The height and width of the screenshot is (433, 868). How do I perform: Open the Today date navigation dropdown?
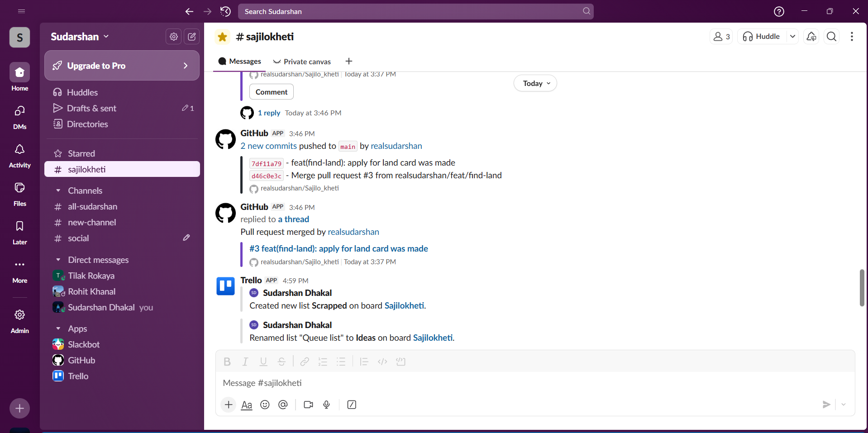pyautogui.click(x=535, y=83)
